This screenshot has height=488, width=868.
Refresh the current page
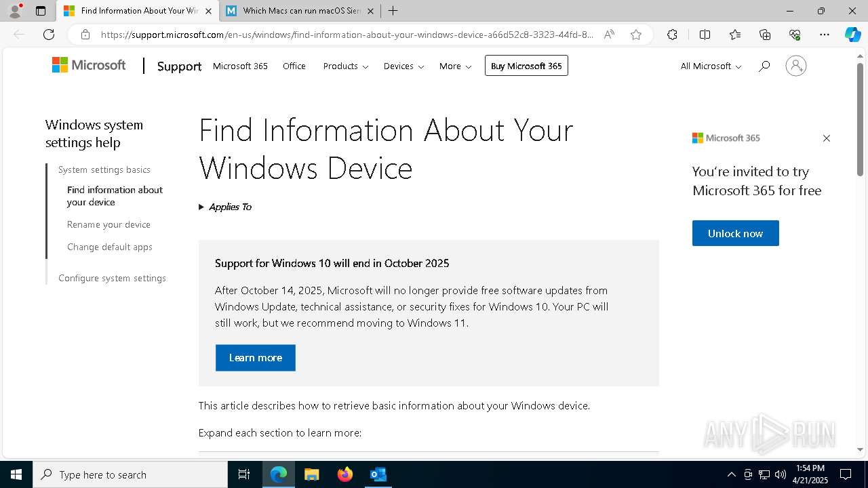point(49,35)
